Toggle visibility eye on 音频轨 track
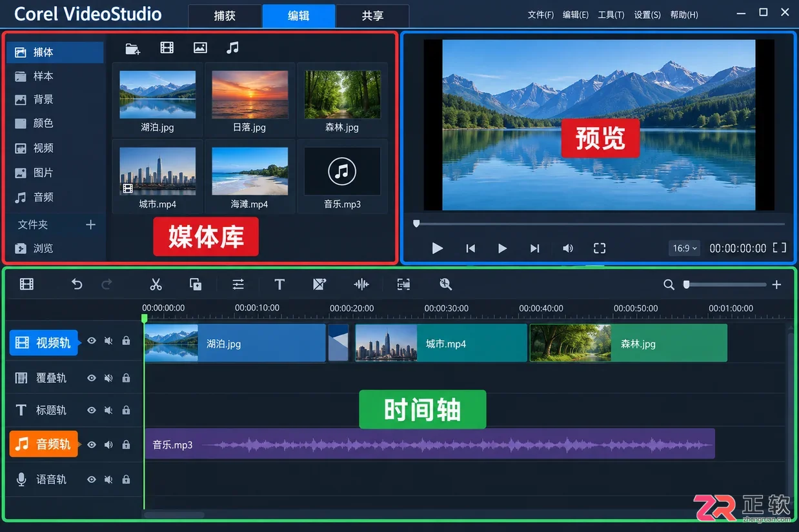 [92, 444]
